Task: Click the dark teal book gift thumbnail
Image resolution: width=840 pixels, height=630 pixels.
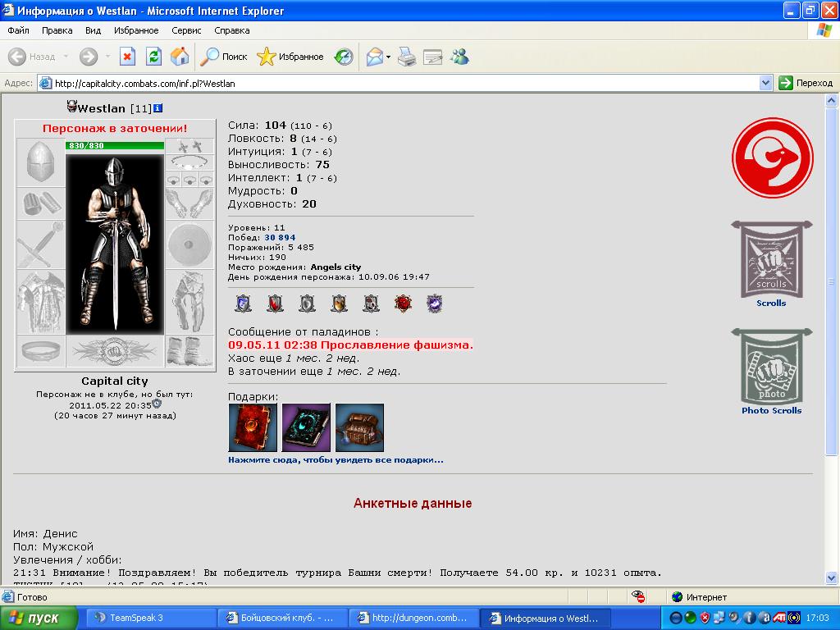Action: tap(307, 427)
